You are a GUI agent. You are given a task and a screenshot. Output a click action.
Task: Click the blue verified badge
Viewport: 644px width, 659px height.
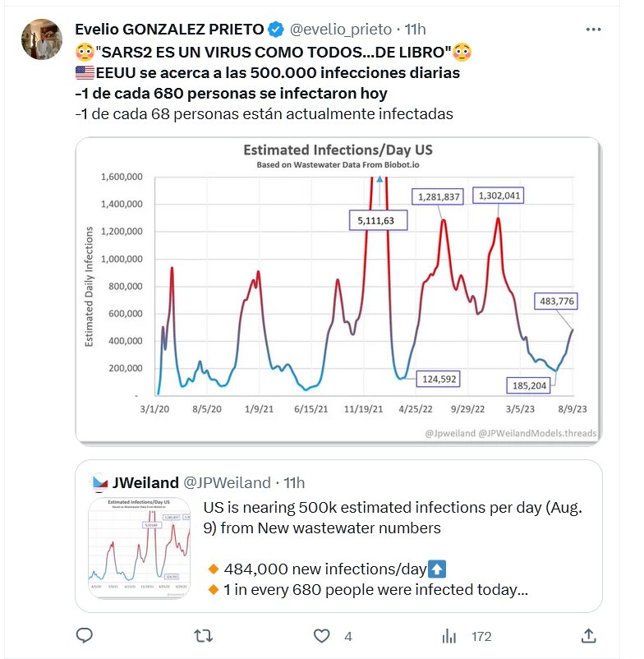tap(276, 30)
